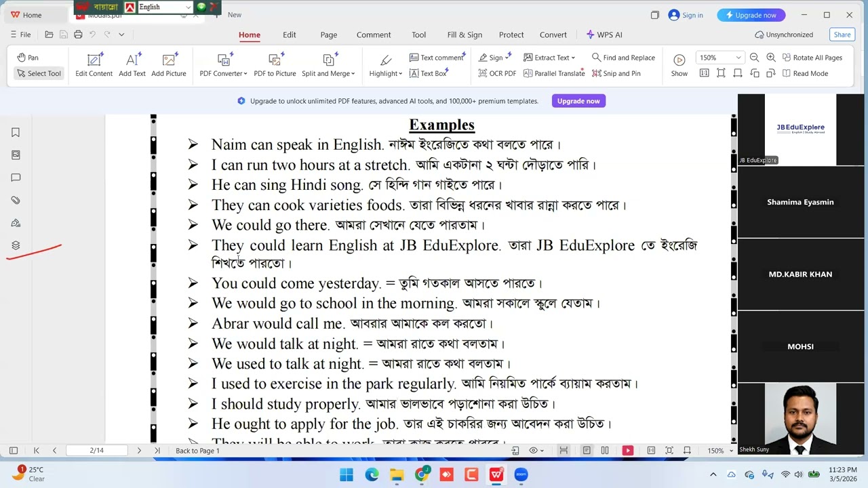This screenshot has height=488, width=868.
Task: Open the 150% zoom combo box
Action: coord(719,58)
